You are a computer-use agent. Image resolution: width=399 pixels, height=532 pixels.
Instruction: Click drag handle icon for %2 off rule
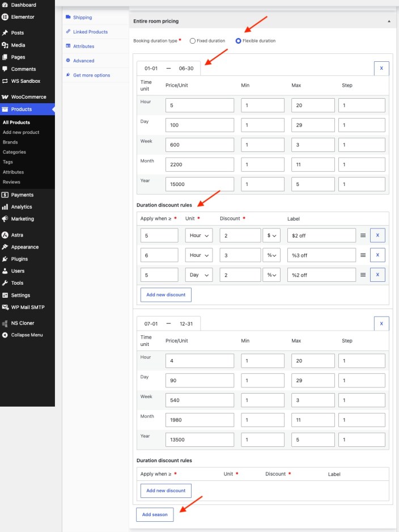pos(363,275)
